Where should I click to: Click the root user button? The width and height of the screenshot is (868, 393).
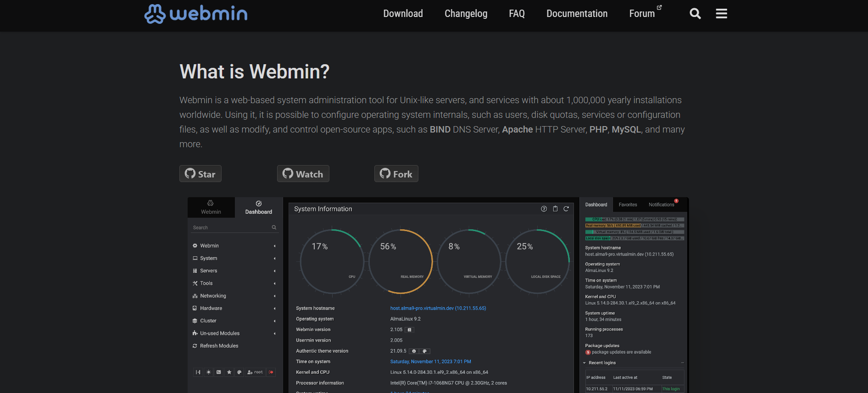pyautogui.click(x=255, y=372)
